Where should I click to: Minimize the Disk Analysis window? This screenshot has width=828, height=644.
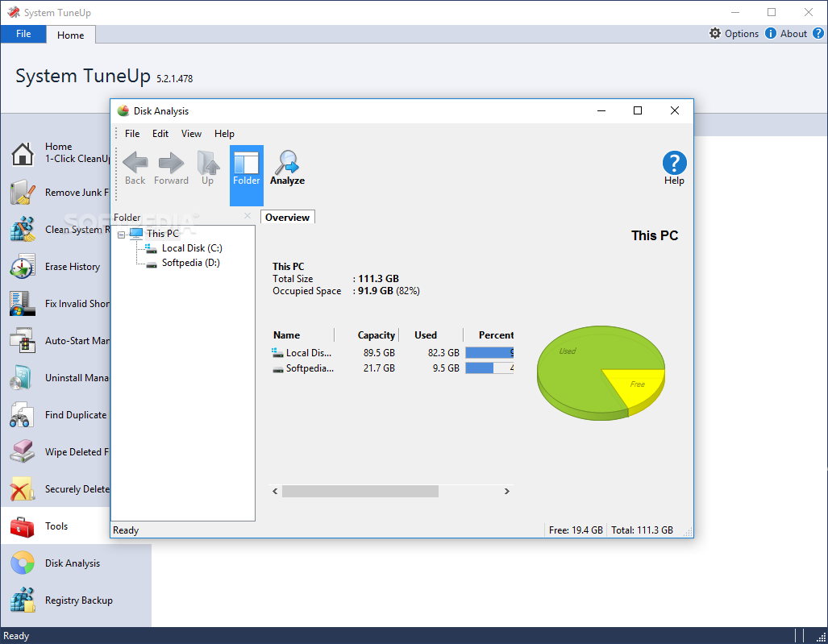(601, 110)
